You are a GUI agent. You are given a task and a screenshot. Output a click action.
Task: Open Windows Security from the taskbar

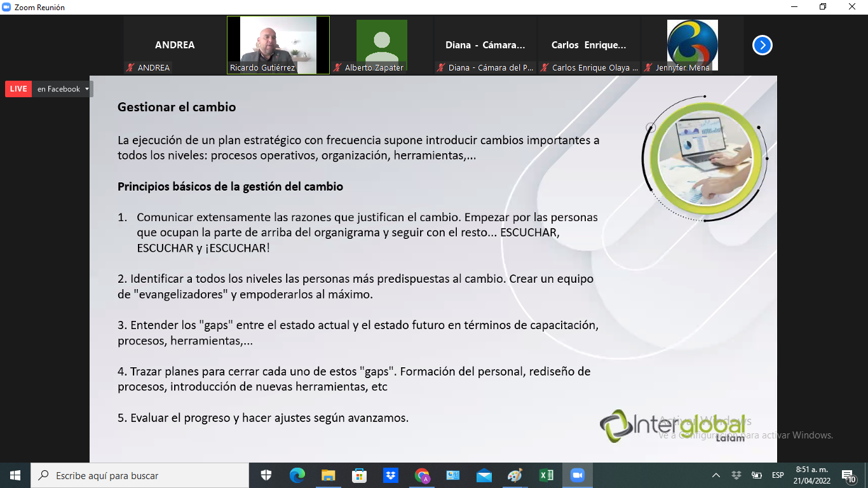coord(266,475)
